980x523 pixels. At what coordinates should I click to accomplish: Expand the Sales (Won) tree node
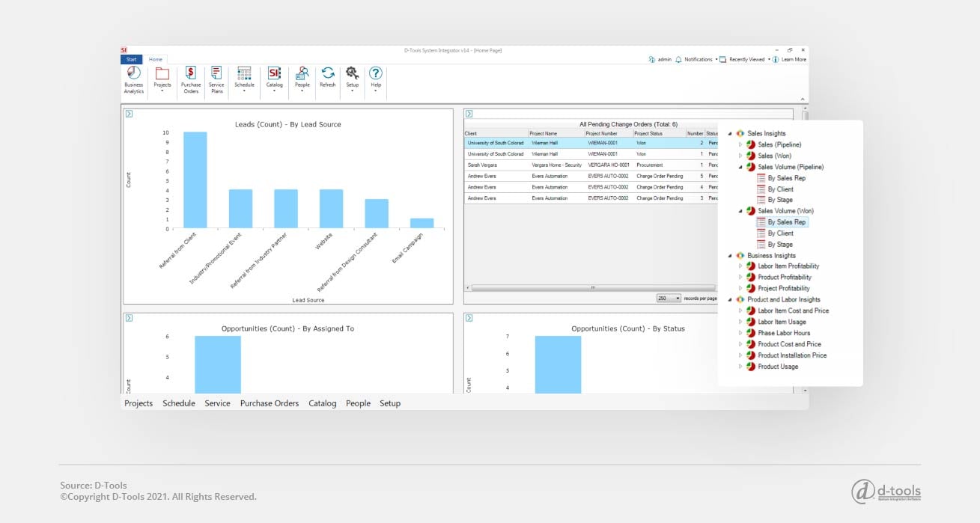[x=740, y=156]
